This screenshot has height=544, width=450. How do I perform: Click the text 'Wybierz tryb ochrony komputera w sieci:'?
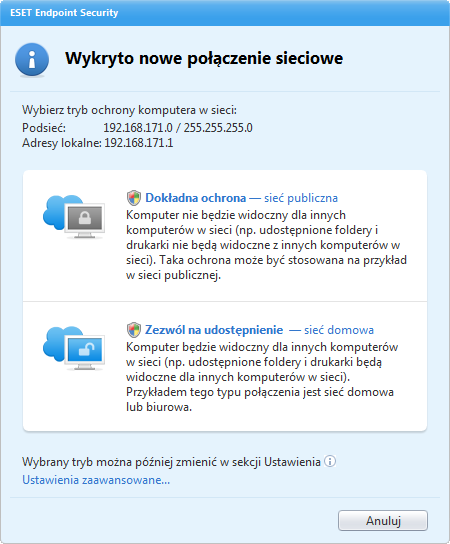[x=129, y=110]
